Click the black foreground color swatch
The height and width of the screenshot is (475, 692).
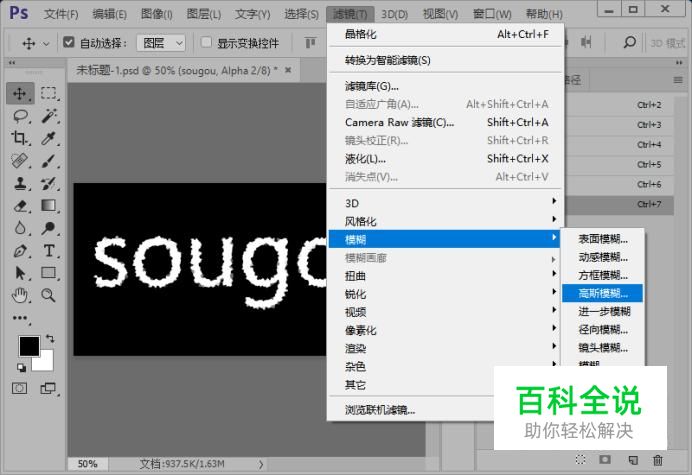pyautogui.click(x=29, y=346)
